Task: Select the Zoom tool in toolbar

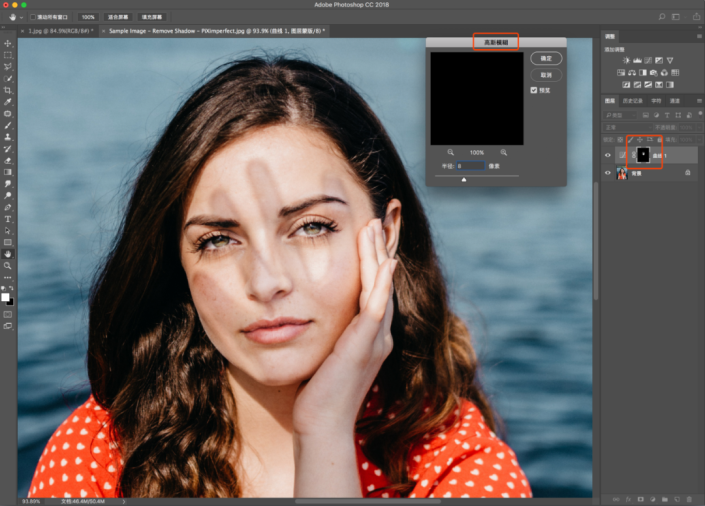Action: click(x=8, y=265)
